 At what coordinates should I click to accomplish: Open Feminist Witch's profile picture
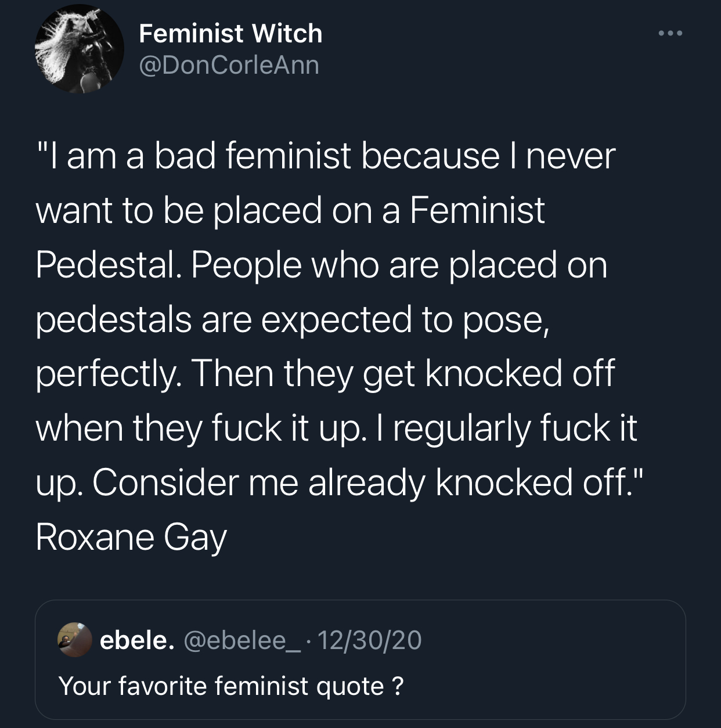click(80, 49)
